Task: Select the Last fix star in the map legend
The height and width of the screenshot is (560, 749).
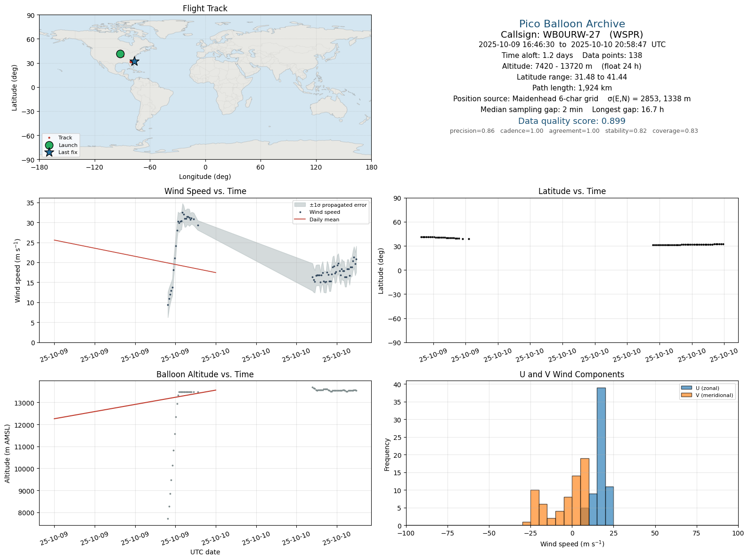Action: pyautogui.click(x=49, y=152)
